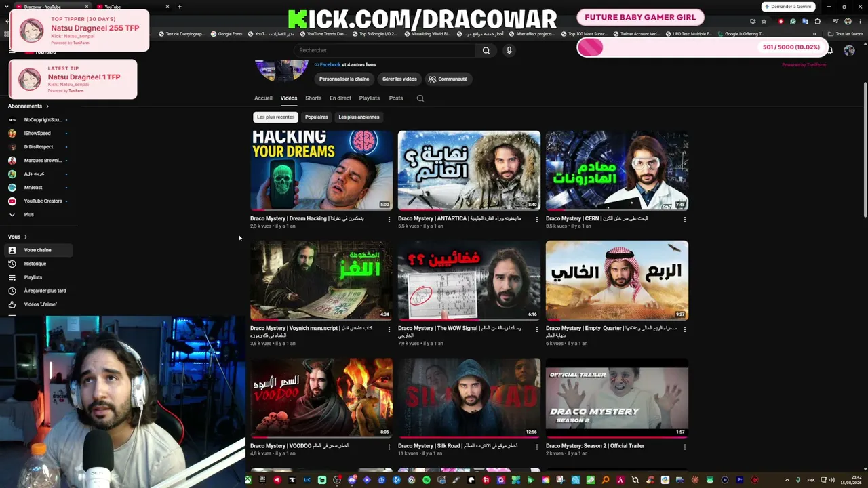
Task: Expand the Abonnements section arrow
Action: (x=47, y=106)
